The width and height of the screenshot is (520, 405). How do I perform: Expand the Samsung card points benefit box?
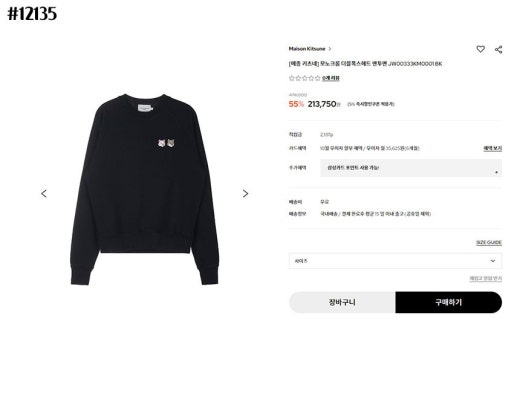pyautogui.click(x=411, y=168)
